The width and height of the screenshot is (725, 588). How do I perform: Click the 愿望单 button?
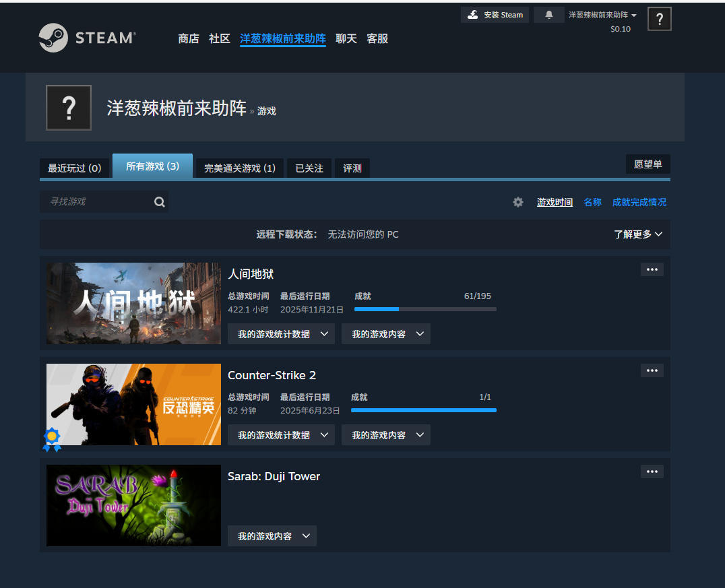click(x=648, y=164)
